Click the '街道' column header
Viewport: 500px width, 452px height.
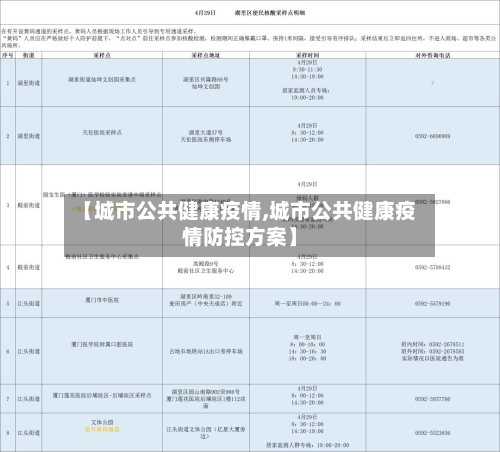[x=29, y=55]
